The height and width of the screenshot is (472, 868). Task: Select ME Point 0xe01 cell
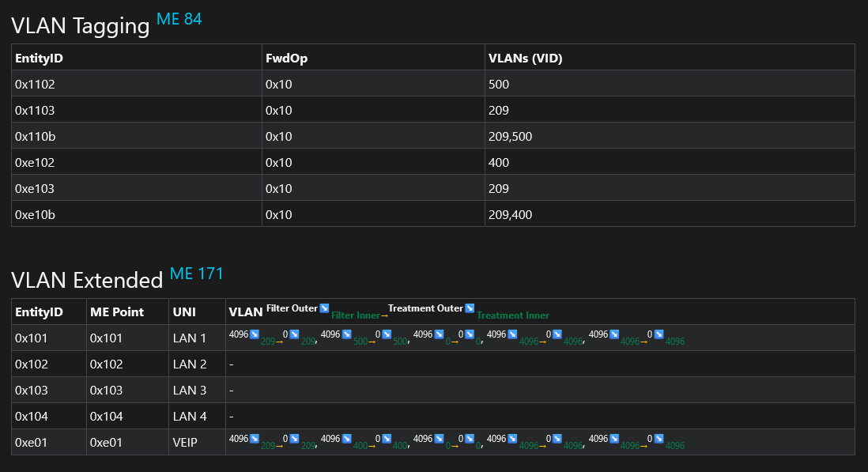click(x=127, y=442)
